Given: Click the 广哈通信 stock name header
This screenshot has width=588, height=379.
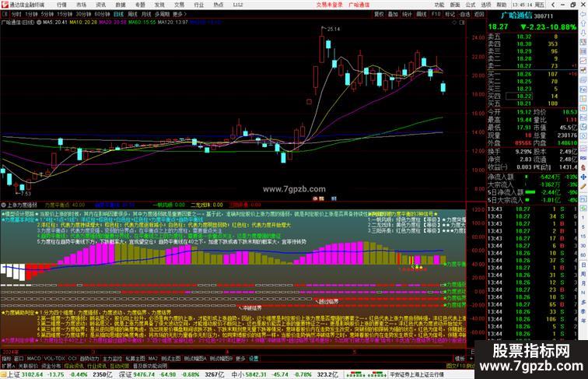Looking at the screenshot, I should click(516, 16).
